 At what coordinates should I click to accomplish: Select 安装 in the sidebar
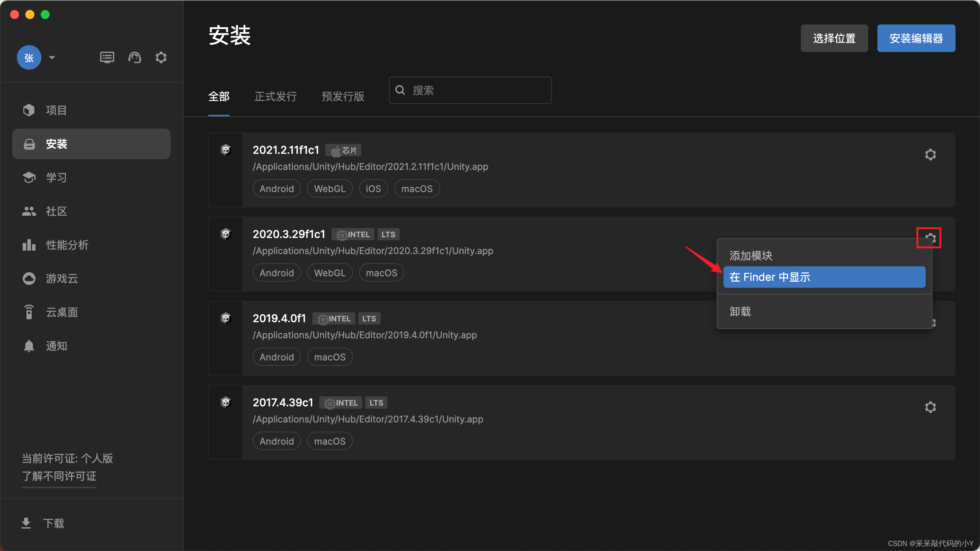pos(91,144)
